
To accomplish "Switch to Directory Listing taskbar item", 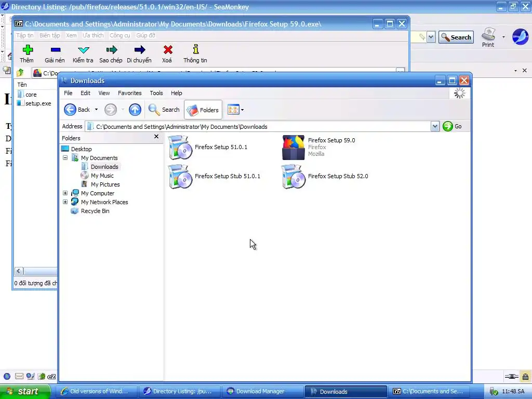I will point(179,392).
